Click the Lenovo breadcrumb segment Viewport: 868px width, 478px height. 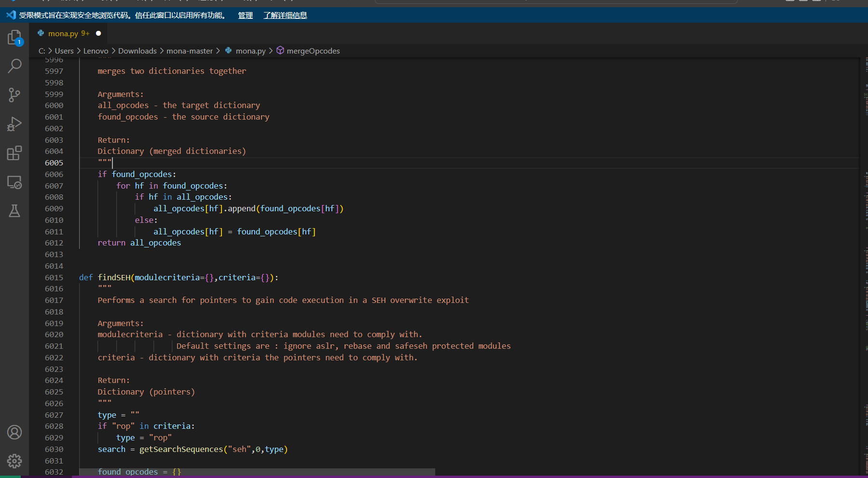pos(96,51)
